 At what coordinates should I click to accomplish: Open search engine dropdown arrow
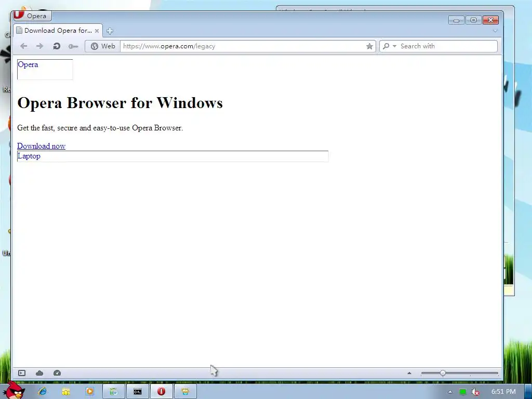(x=394, y=46)
